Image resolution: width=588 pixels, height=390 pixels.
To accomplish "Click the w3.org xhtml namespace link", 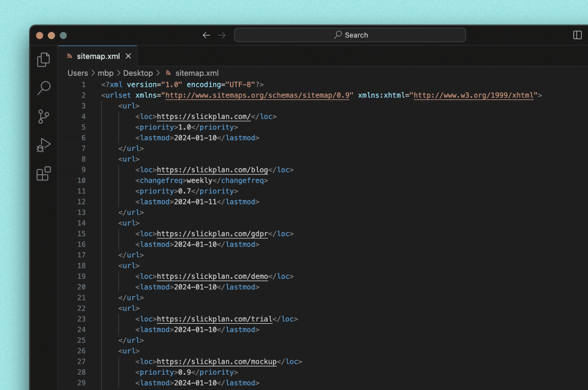I will (x=473, y=95).
